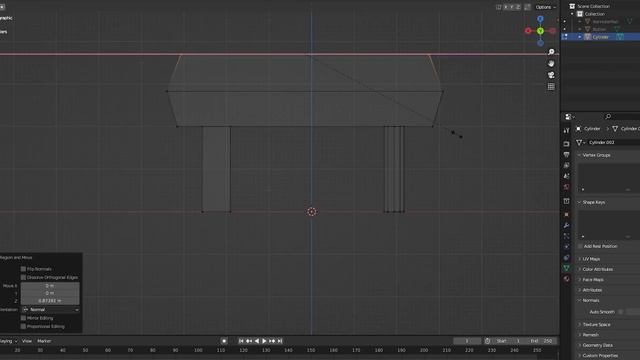Check Dissolve Orthogonal Edges checkbox
This screenshot has width=640, height=360.
click(x=23, y=277)
